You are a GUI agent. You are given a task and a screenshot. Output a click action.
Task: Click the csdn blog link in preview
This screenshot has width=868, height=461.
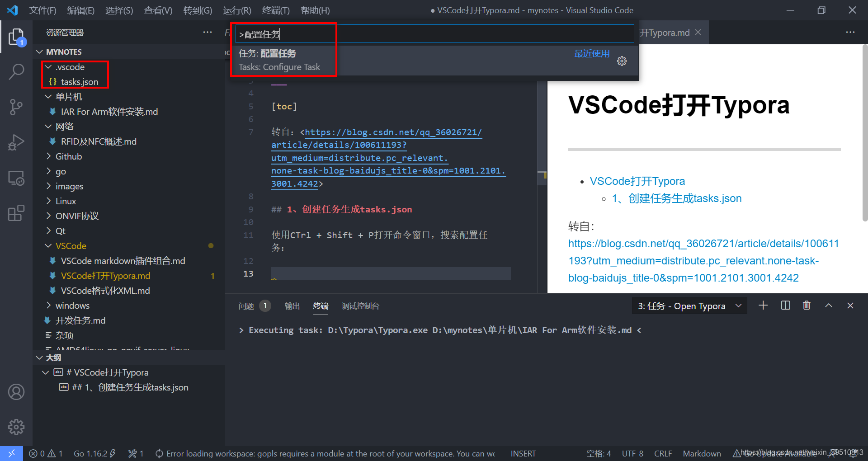click(x=703, y=261)
